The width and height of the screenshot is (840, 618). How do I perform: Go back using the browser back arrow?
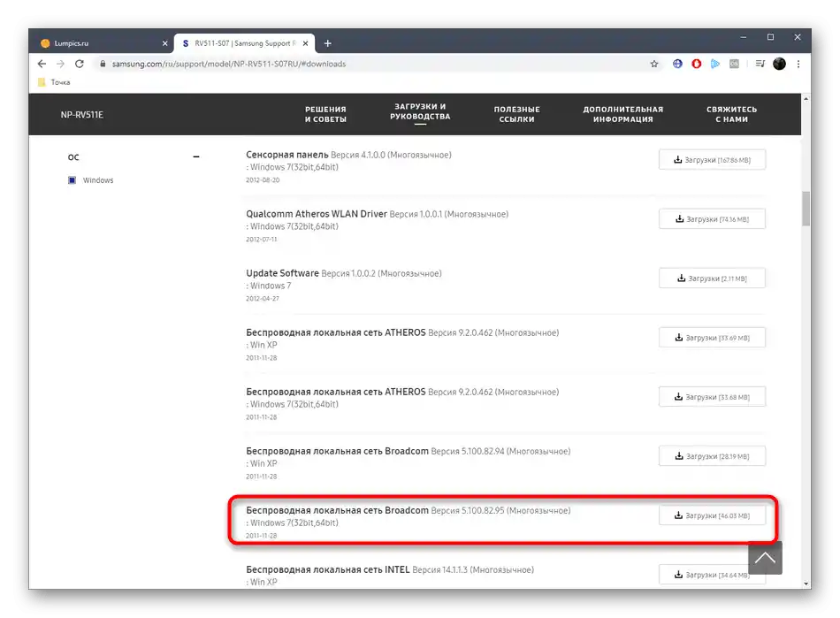click(x=42, y=64)
